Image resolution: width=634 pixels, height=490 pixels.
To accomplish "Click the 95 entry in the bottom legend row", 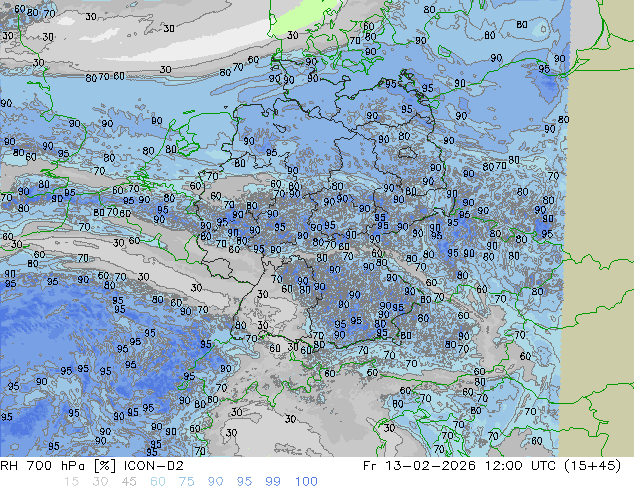I will [x=244, y=481].
